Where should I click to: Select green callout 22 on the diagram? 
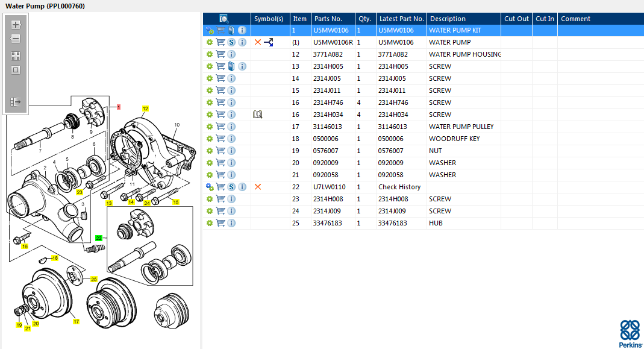click(99, 237)
